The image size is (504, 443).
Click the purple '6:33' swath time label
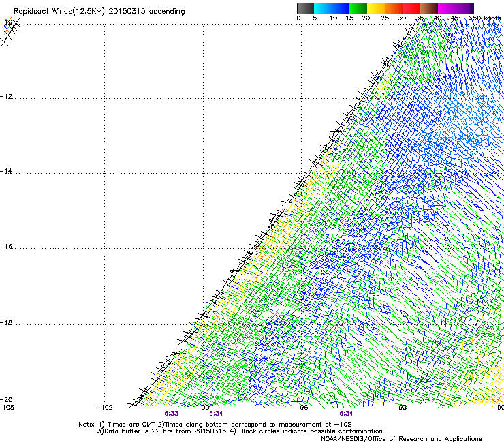(171, 414)
